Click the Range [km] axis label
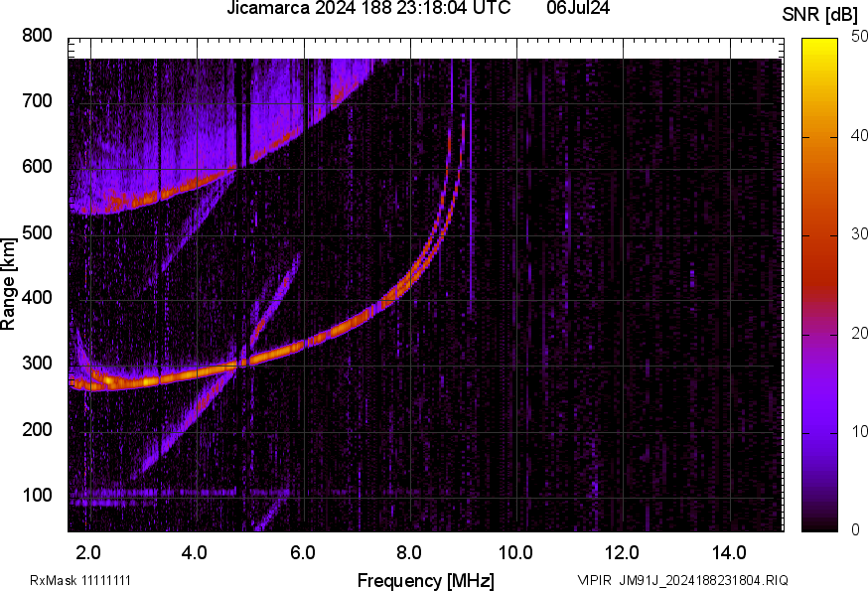868x591 pixels. (8, 284)
